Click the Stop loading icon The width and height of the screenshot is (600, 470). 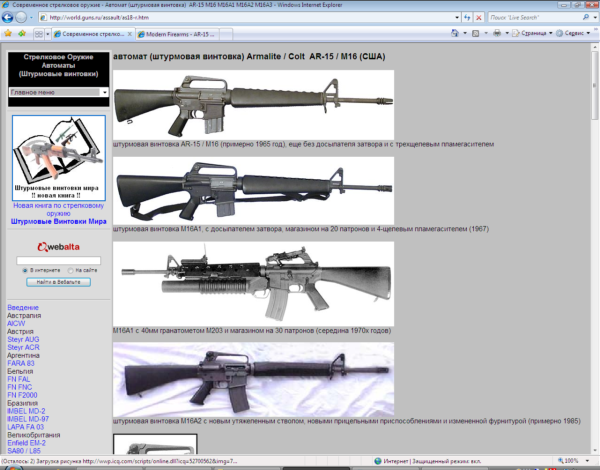point(478,17)
